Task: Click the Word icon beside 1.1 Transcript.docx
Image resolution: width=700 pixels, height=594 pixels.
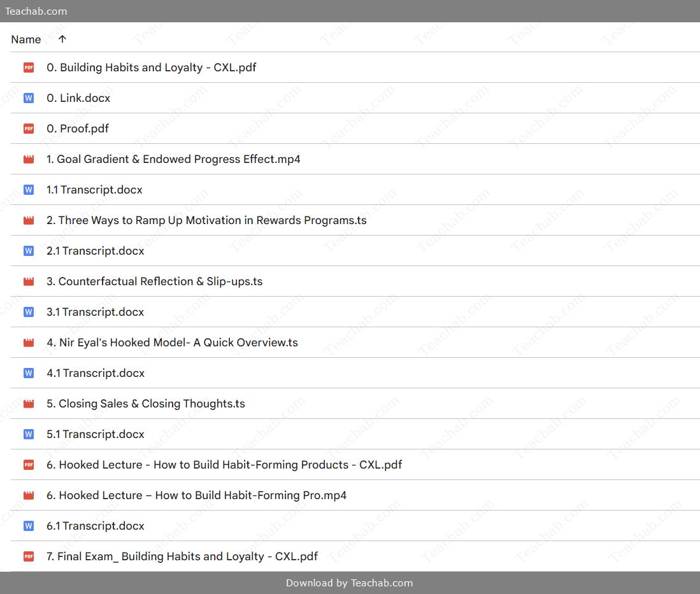Action: pos(29,190)
